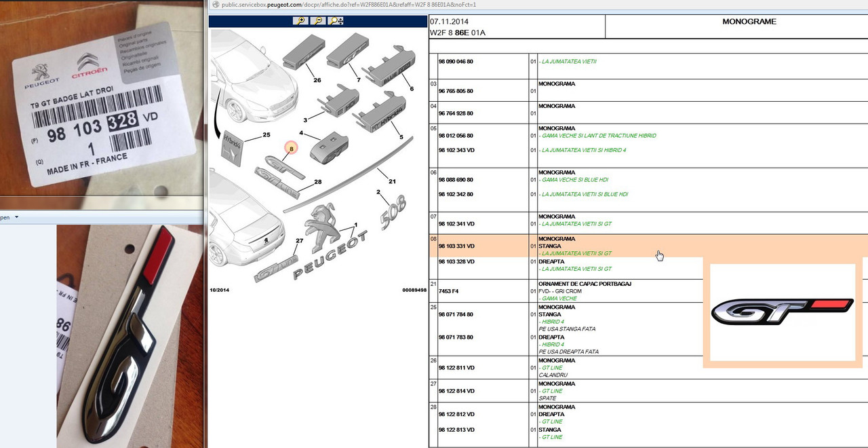Select part number 98 103 331 VD
Screen dimensions: 868x448
(x=456, y=246)
